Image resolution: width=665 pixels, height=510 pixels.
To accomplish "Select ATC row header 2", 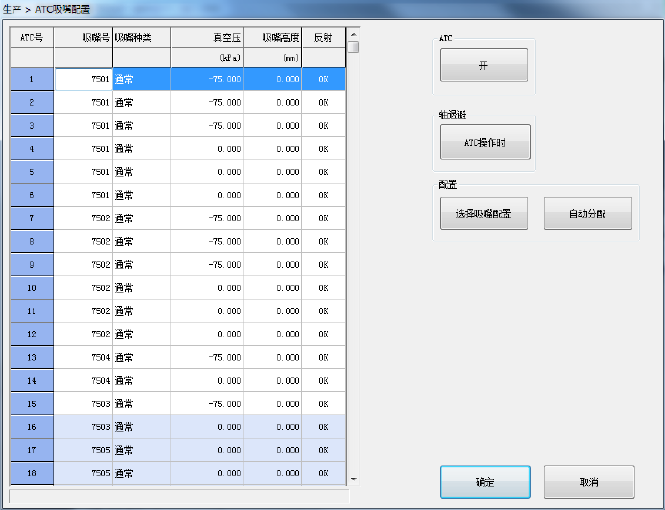I will tap(32, 102).
